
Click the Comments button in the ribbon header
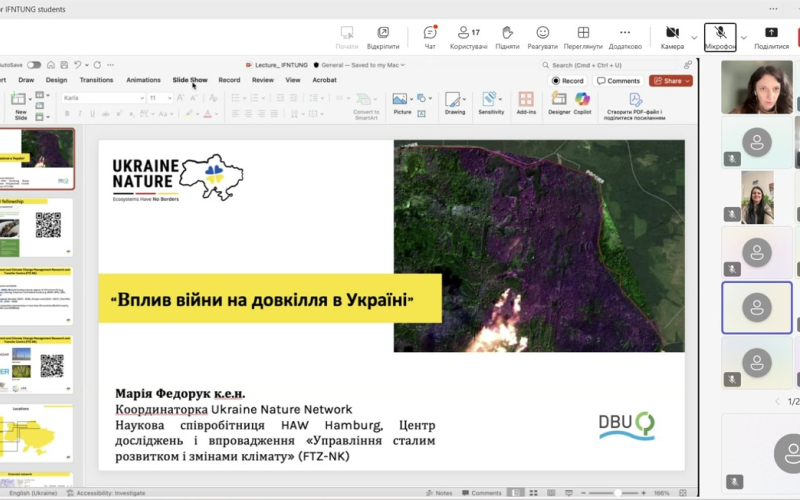pyautogui.click(x=618, y=81)
